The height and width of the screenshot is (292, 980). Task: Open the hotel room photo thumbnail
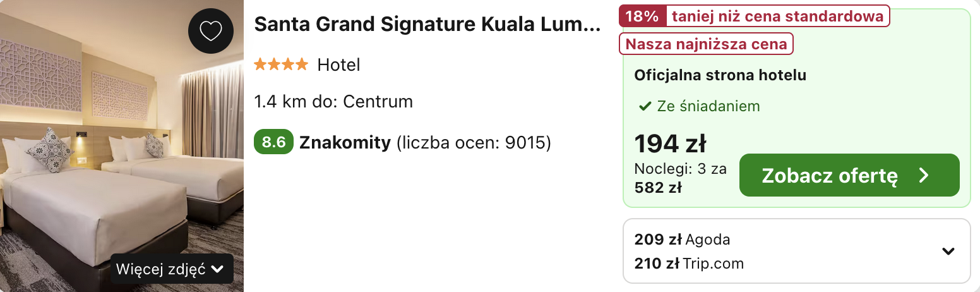click(122, 146)
